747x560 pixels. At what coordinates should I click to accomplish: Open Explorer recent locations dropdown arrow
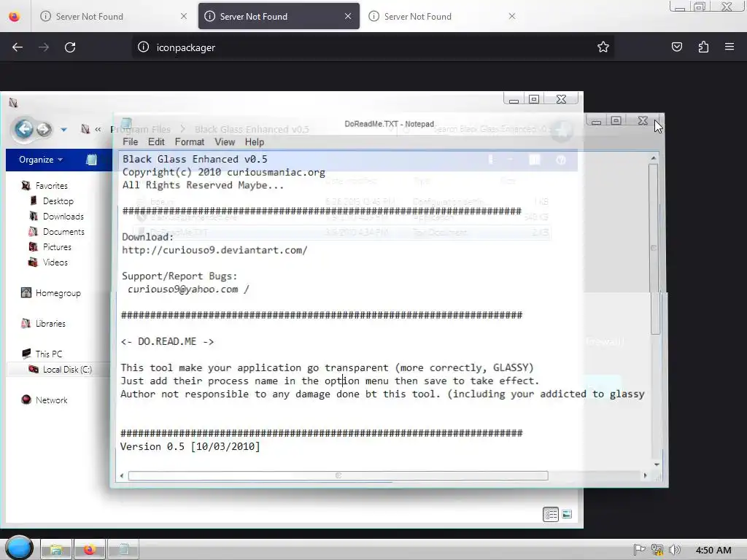pyautogui.click(x=64, y=130)
